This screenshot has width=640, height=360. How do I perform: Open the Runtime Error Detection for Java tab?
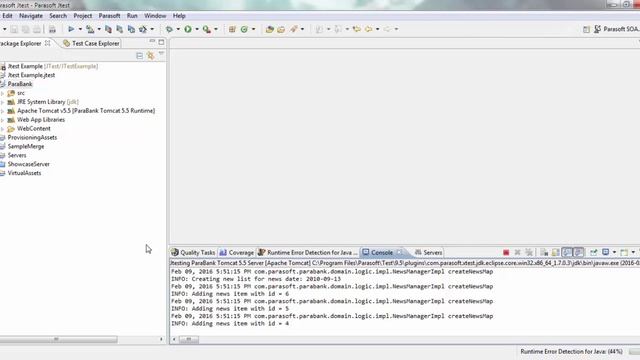click(x=308, y=253)
